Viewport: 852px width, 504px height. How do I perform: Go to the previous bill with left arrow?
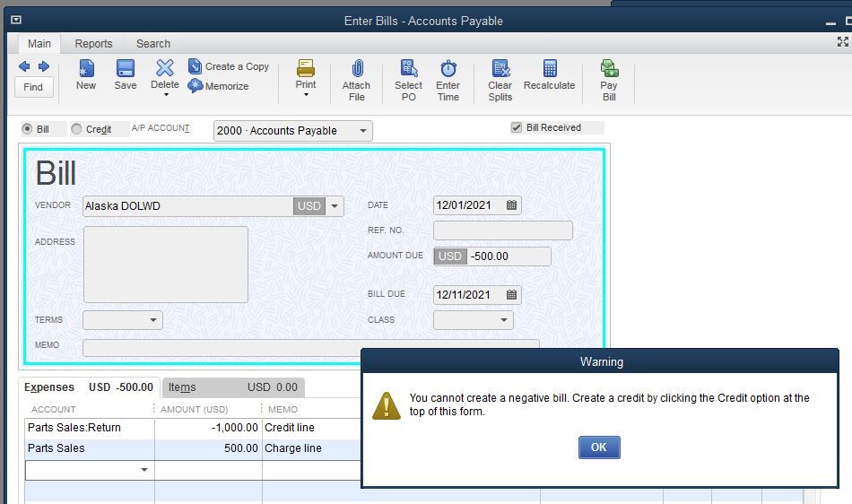click(24, 66)
